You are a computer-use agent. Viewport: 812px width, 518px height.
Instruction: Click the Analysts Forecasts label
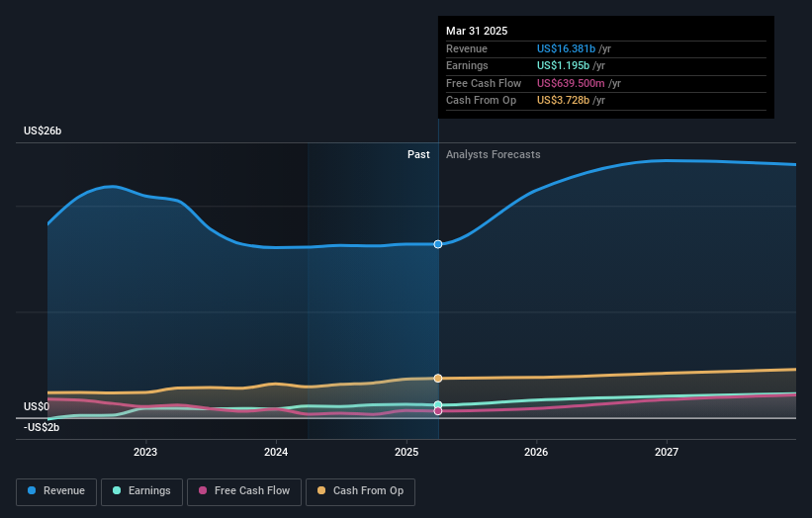tap(493, 154)
